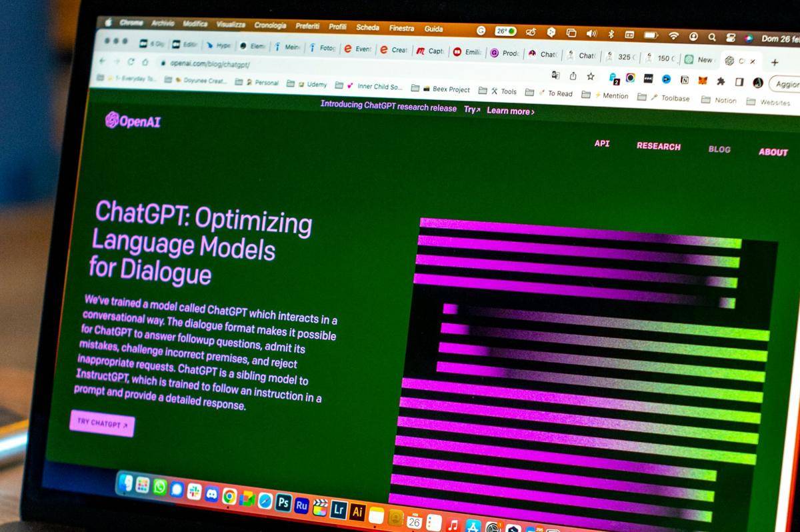Open Signal messenger in the Dock
The height and width of the screenshot is (532, 800).
tap(177, 489)
